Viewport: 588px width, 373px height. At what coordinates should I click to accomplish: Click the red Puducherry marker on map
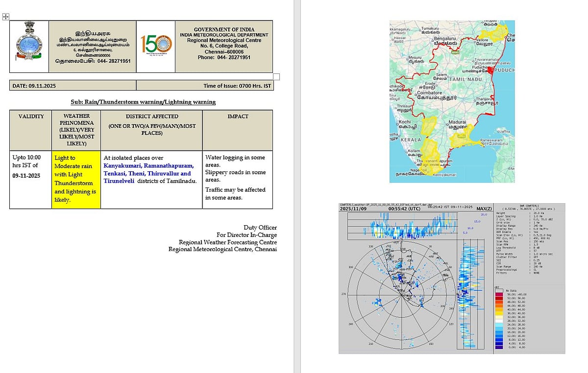pos(490,71)
